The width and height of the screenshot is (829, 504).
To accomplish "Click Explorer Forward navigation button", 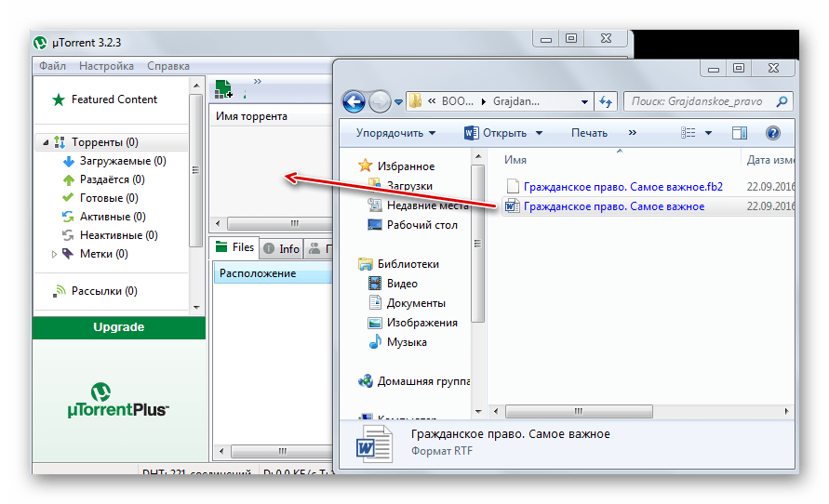I will tap(379, 101).
